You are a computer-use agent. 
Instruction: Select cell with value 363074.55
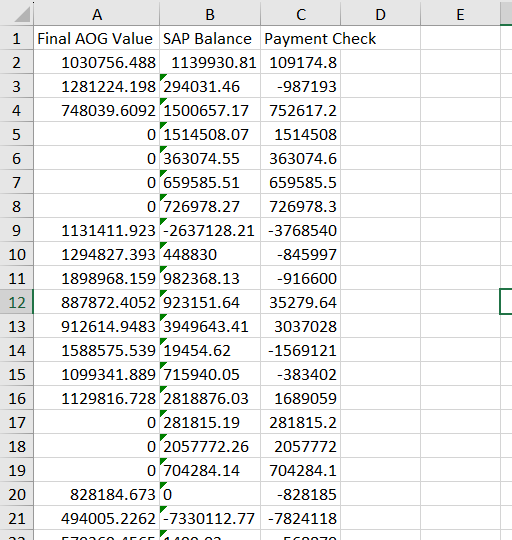[210, 158]
